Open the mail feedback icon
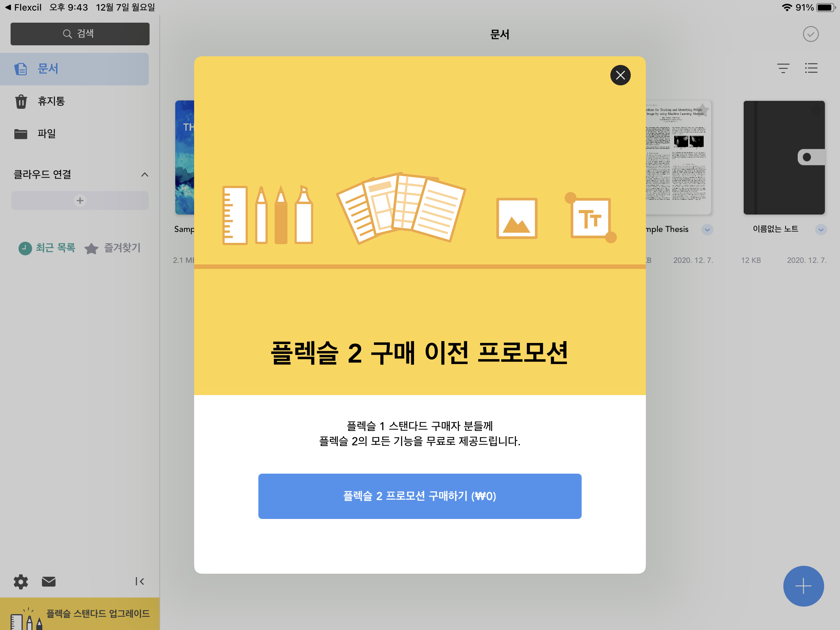 coord(49,581)
